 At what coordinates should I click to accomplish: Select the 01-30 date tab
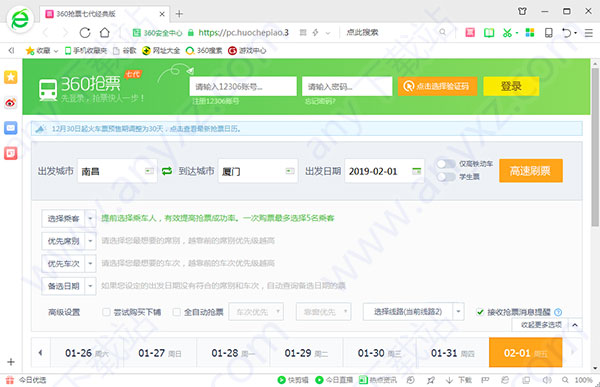tap(380, 353)
